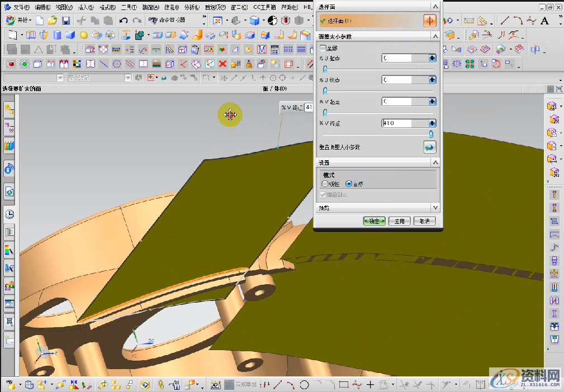The width and height of the screenshot is (564, 392).
Task: Click the reset resize parameters arrow button
Action: 429,147
